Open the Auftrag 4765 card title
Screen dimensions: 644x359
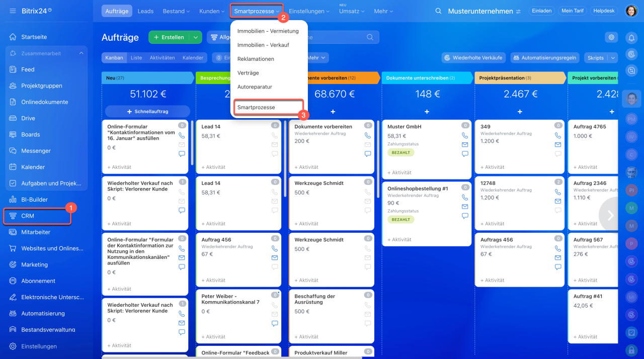590,127
